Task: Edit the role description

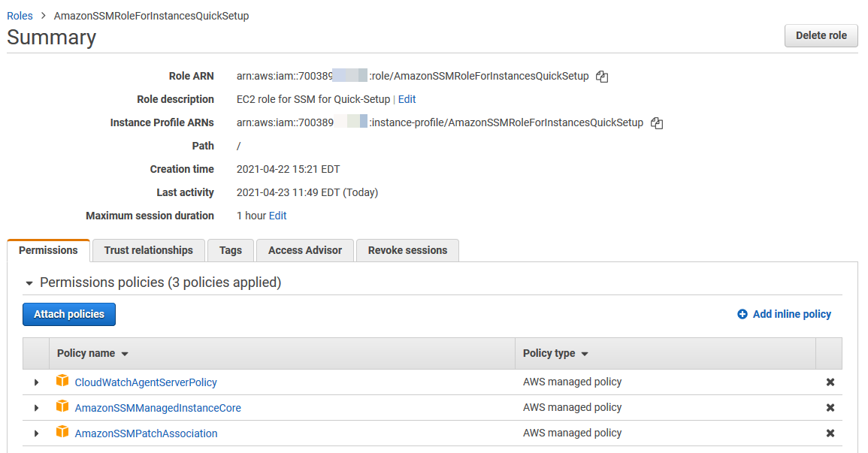Action: click(407, 100)
